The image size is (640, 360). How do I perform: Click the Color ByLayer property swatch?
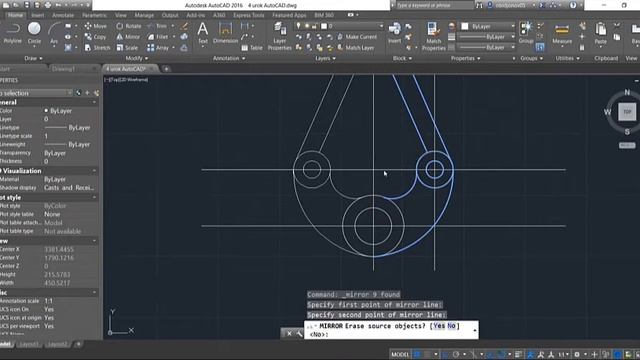[46, 111]
